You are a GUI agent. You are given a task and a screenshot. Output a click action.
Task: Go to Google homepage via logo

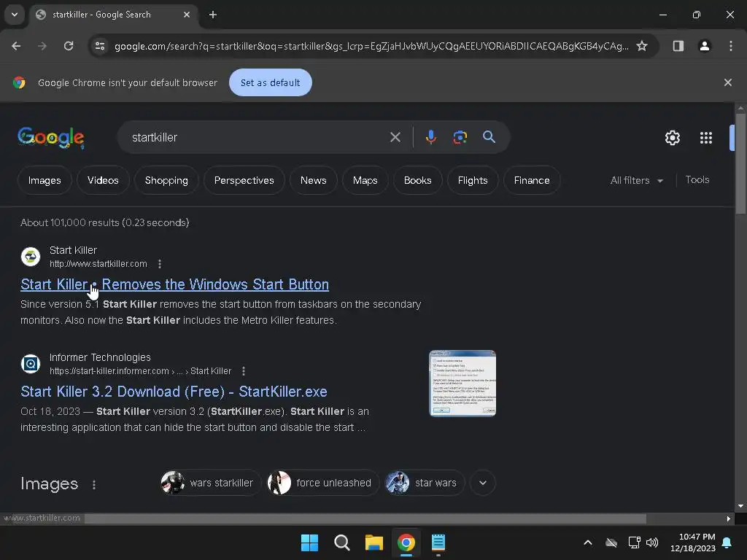pyautogui.click(x=51, y=138)
